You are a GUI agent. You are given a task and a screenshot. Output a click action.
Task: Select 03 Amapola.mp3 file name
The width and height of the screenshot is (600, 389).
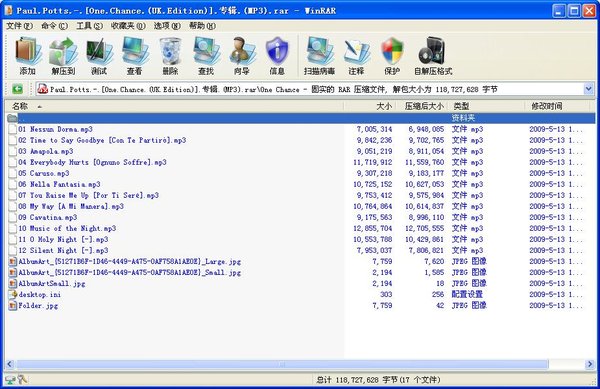click(x=46, y=151)
